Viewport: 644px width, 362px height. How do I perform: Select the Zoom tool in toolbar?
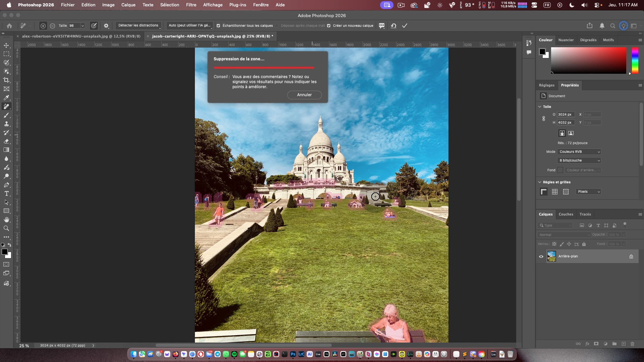click(x=6, y=229)
